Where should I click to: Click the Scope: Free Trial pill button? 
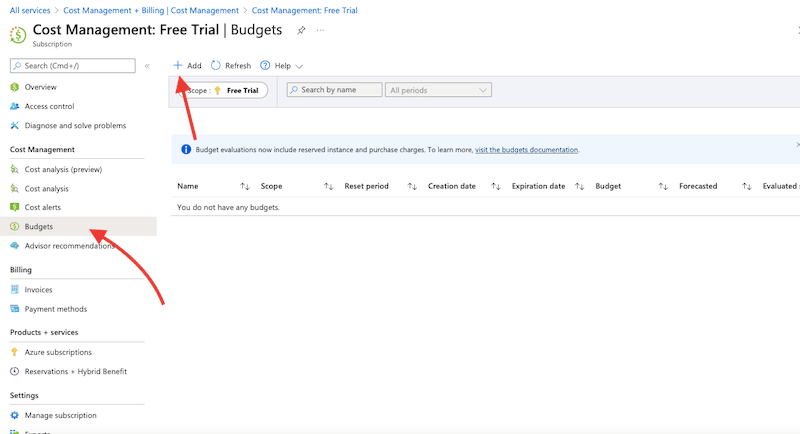pyautogui.click(x=222, y=90)
